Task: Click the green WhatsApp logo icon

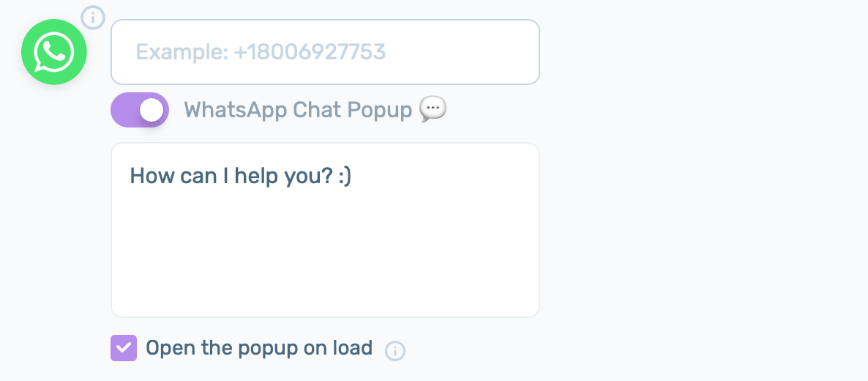Action: point(53,52)
